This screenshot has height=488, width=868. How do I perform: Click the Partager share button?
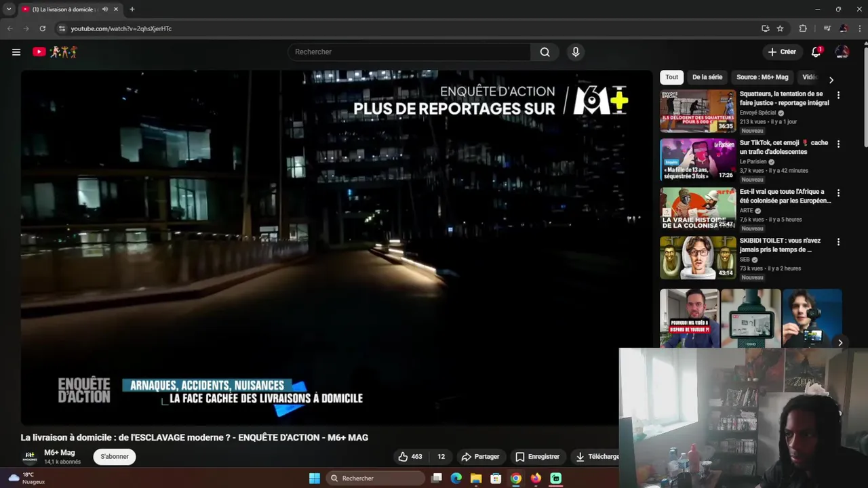(480, 457)
